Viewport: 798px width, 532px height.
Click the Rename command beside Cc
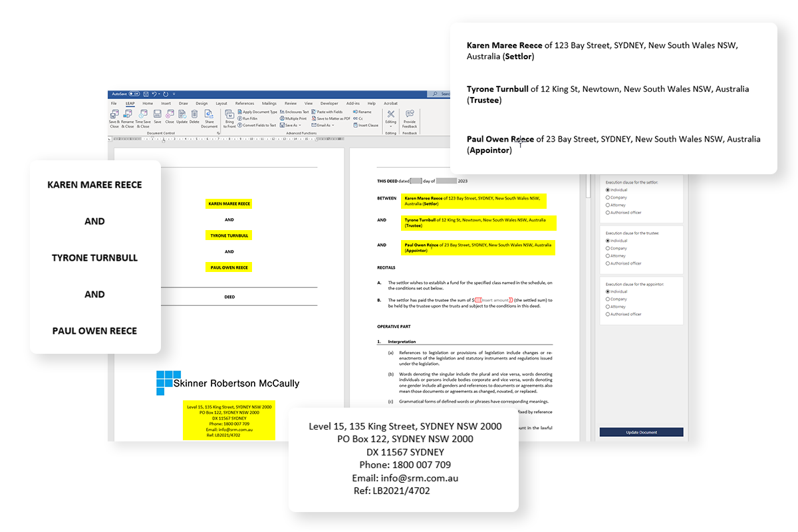click(x=362, y=112)
